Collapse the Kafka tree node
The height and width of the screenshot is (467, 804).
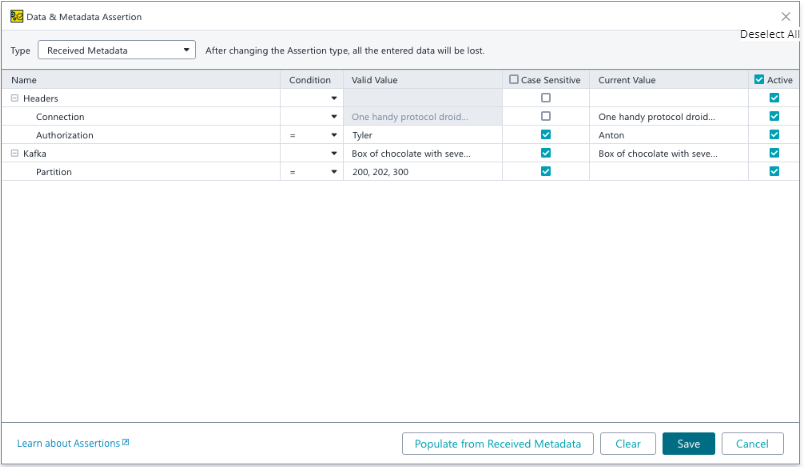pos(15,154)
